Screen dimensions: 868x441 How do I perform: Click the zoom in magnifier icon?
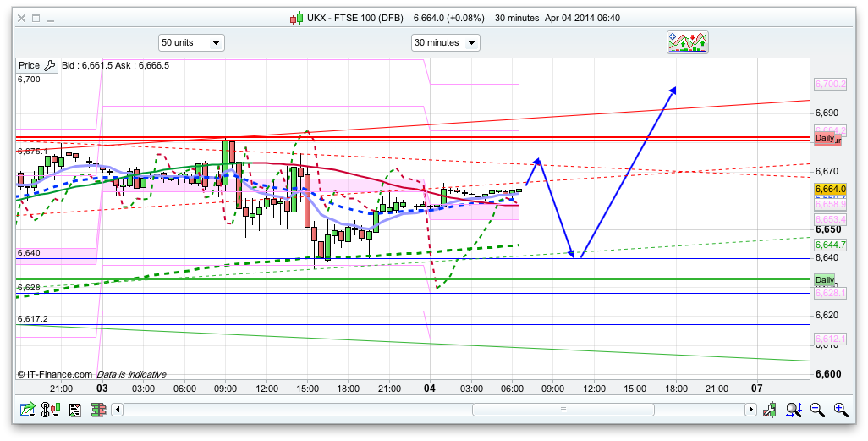(840, 410)
